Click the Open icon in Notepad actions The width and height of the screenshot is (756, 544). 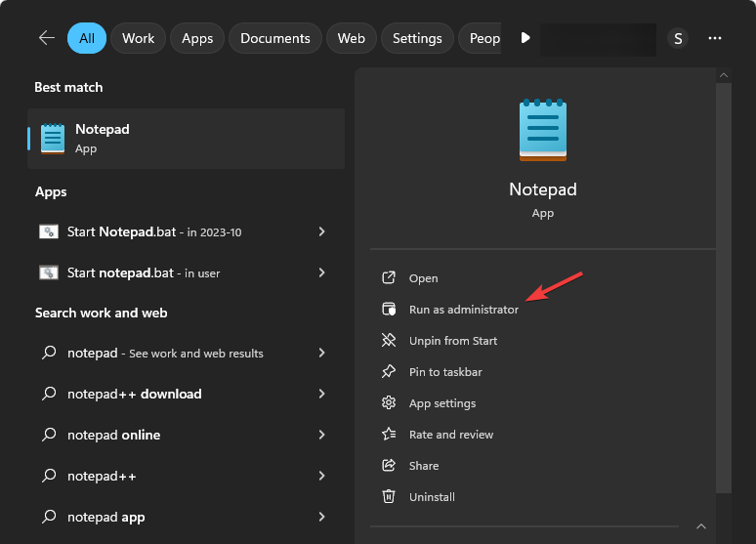click(389, 278)
